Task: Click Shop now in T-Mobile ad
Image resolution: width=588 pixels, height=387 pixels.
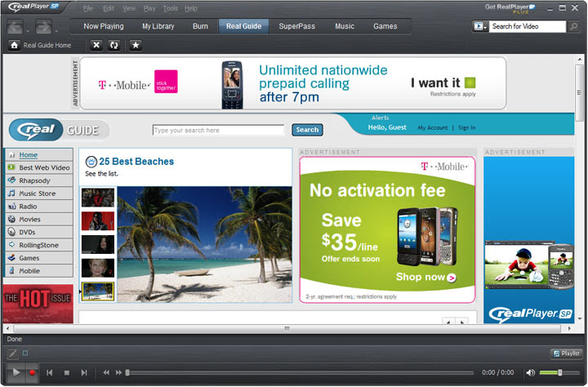Action: [x=425, y=277]
